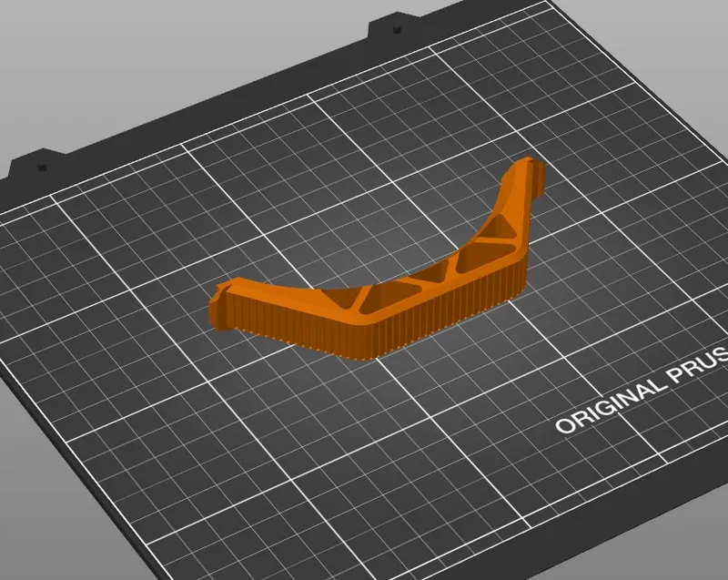Click the square hole in the left bed notch
The height and width of the screenshot is (580, 728).
[41, 166]
